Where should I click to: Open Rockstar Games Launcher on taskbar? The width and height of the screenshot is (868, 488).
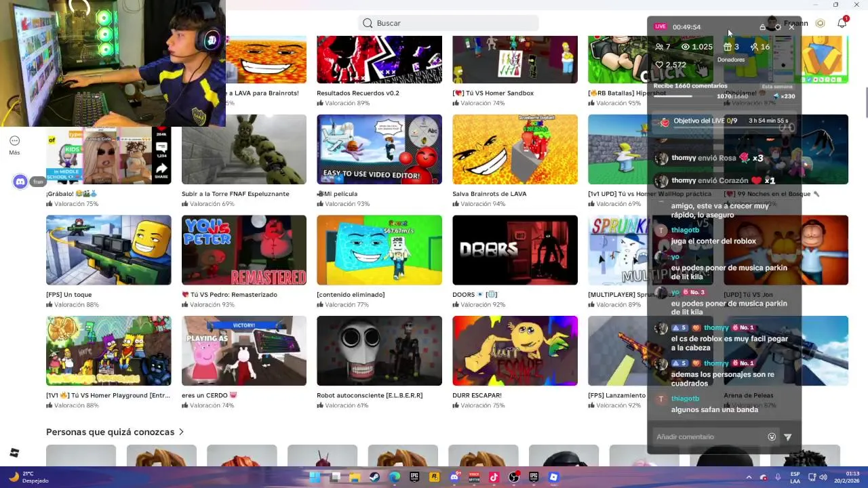coord(434,477)
